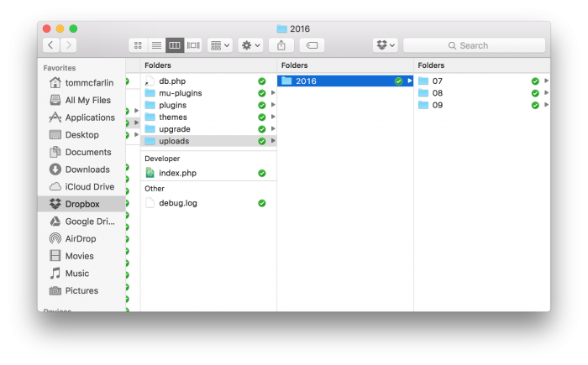Open All My Files in sidebar
The height and width of the screenshot is (365, 588).
[81, 100]
